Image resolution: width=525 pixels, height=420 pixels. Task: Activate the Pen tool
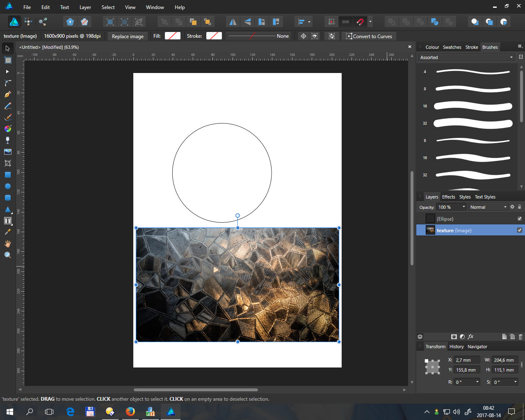pos(7,94)
